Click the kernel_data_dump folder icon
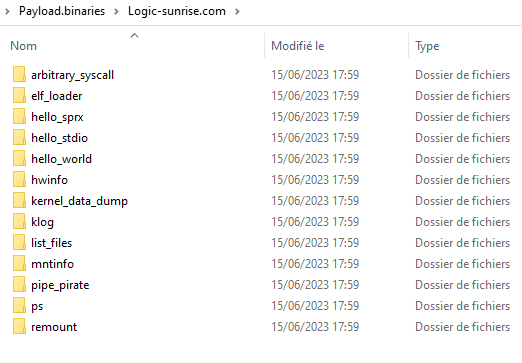This screenshot has height=363, width=522. point(19,200)
